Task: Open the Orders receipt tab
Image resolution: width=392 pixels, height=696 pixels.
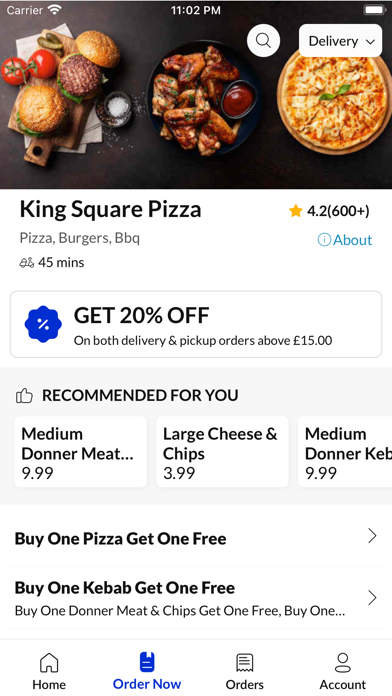Action: (245, 670)
